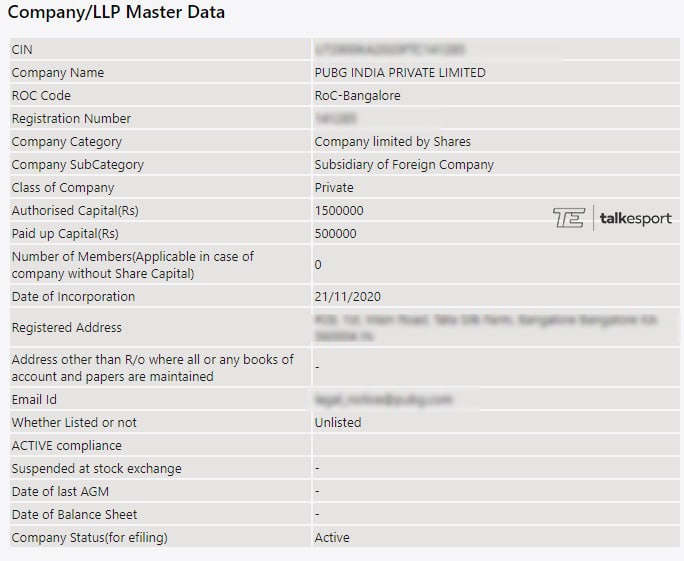The height and width of the screenshot is (561, 684).
Task: Click the TalkEsport TE logo icon
Action: [x=568, y=218]
